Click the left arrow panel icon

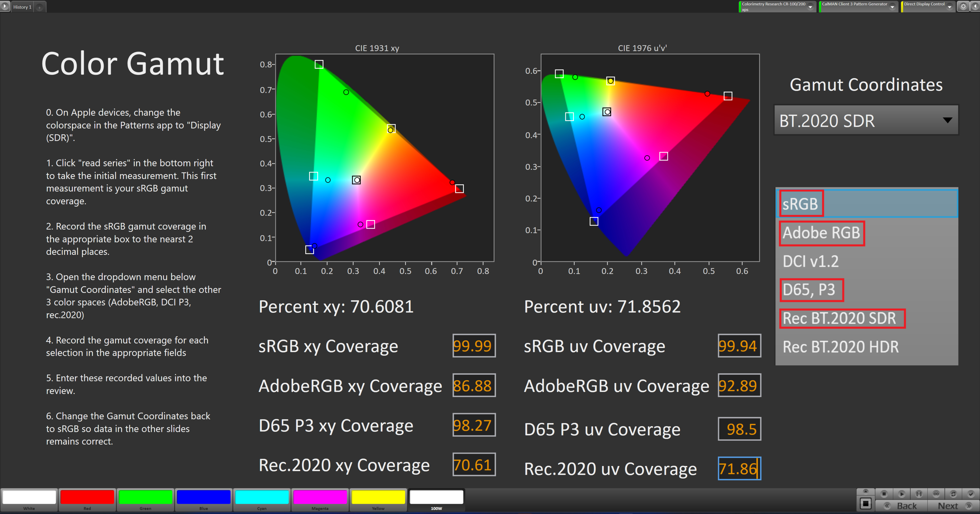tap(975, 6)
